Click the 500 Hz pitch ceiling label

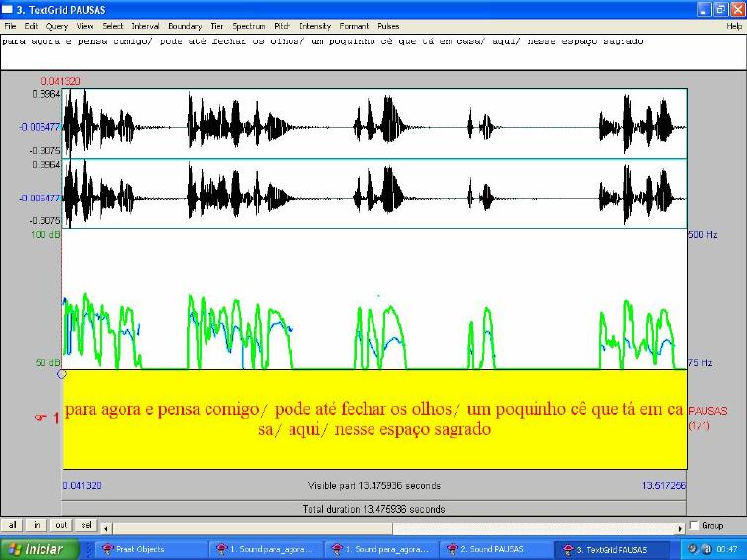(704, 235)
